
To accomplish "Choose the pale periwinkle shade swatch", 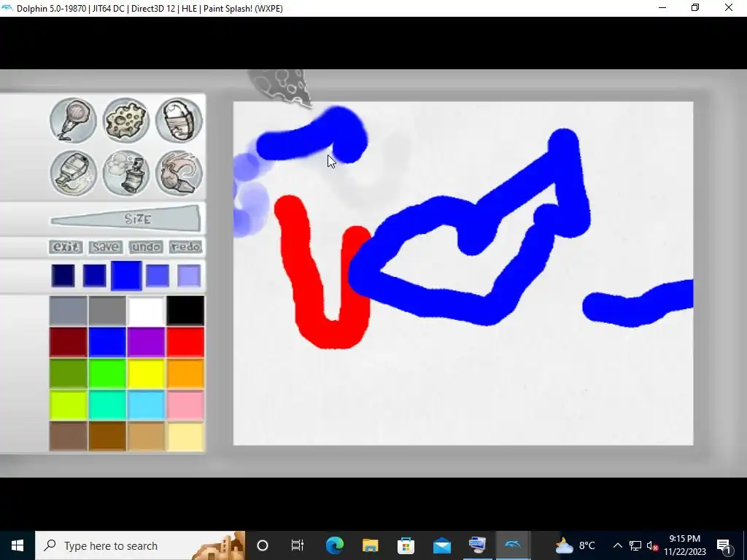I will (189, 276).
